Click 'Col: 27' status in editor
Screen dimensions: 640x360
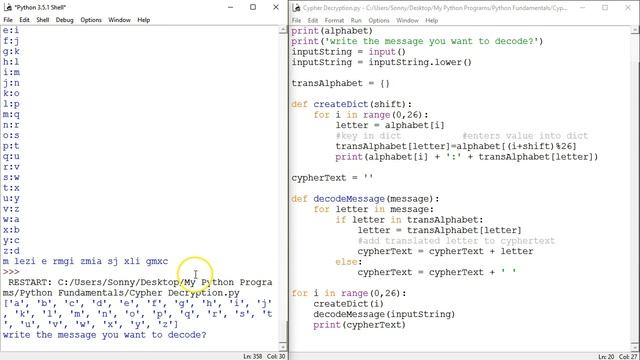pos(628,357)
